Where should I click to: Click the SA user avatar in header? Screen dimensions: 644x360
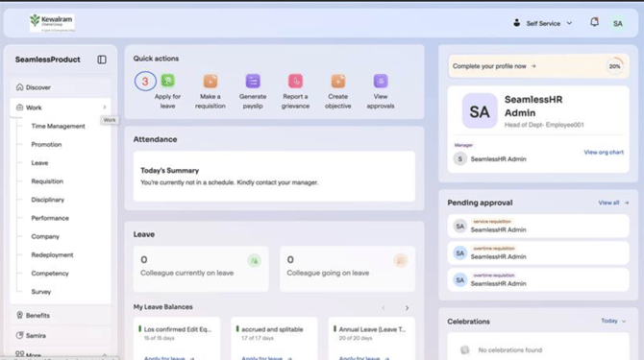618,23
